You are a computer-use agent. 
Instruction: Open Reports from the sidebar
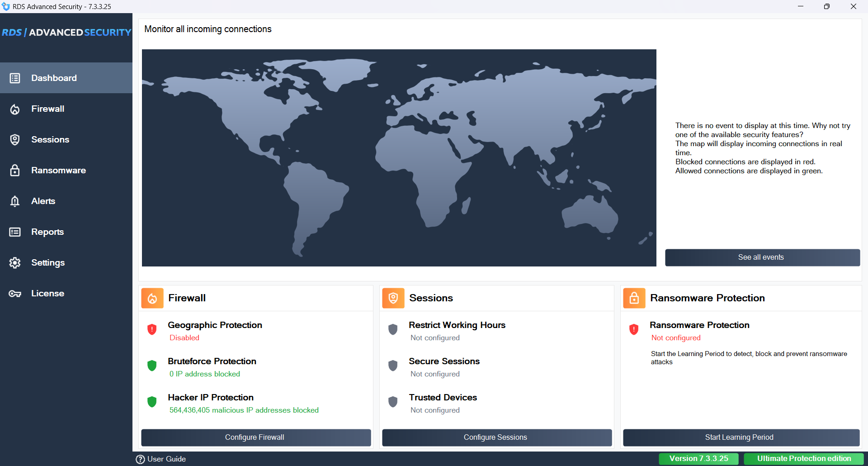66,232
